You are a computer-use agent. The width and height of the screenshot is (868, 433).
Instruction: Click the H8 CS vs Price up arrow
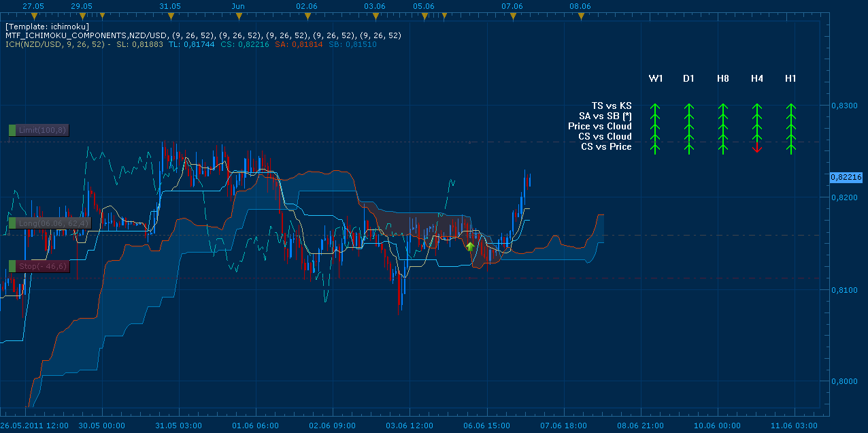point(722,148)
